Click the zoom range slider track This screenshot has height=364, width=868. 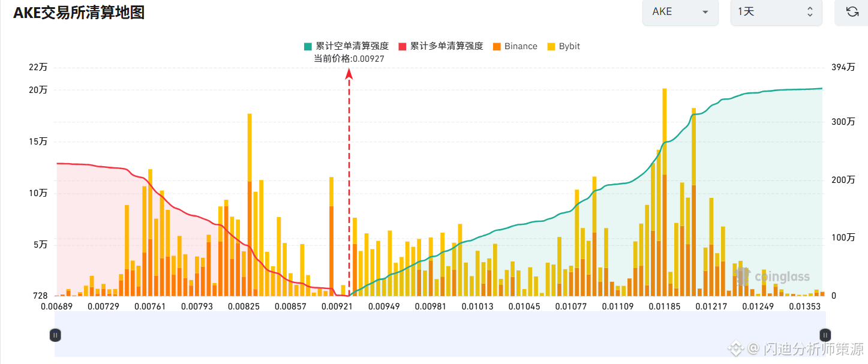click(440, 334)
